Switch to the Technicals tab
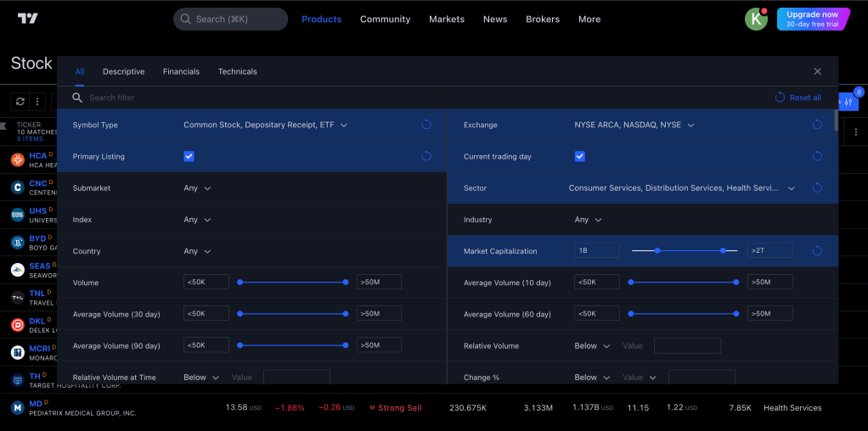The width and height of the screenshot is (868, 431). click(237, 71)
